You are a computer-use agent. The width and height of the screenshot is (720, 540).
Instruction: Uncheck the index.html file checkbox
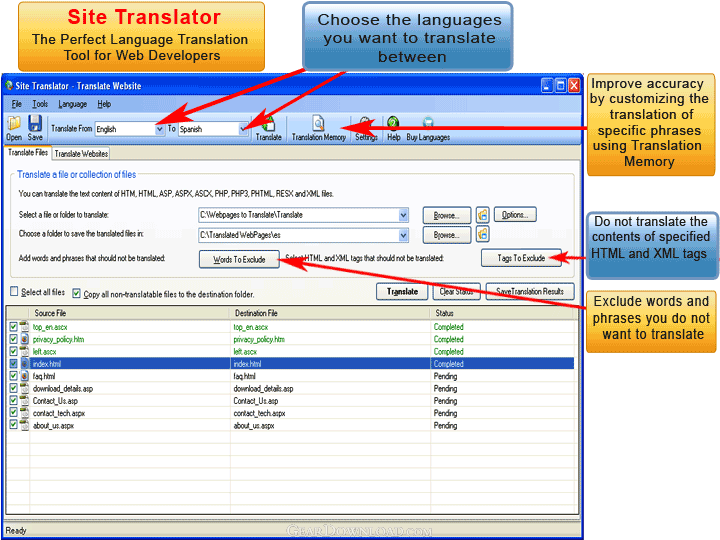[13, 364]
